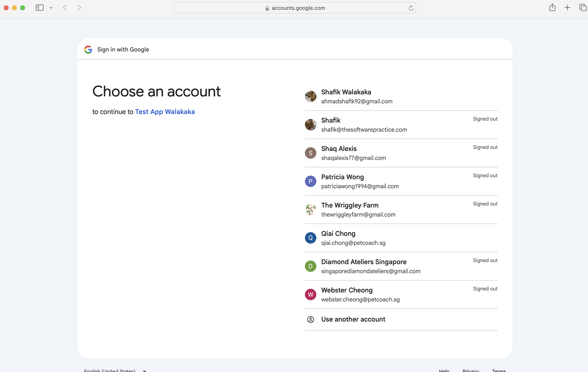
Task: Click the Shafik account avatar photo
Action: pyautogui.click(x=310, y=125)
